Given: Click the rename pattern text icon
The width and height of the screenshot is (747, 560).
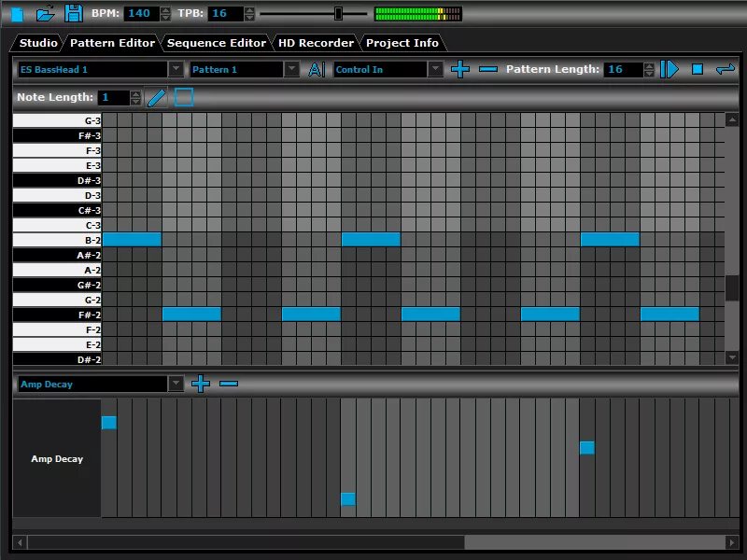Looking at the screenshot, I should 317,69.
